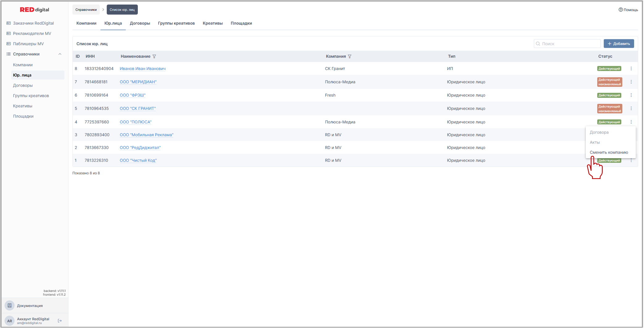Click the filter icon beside Компания column

point(350,56)
